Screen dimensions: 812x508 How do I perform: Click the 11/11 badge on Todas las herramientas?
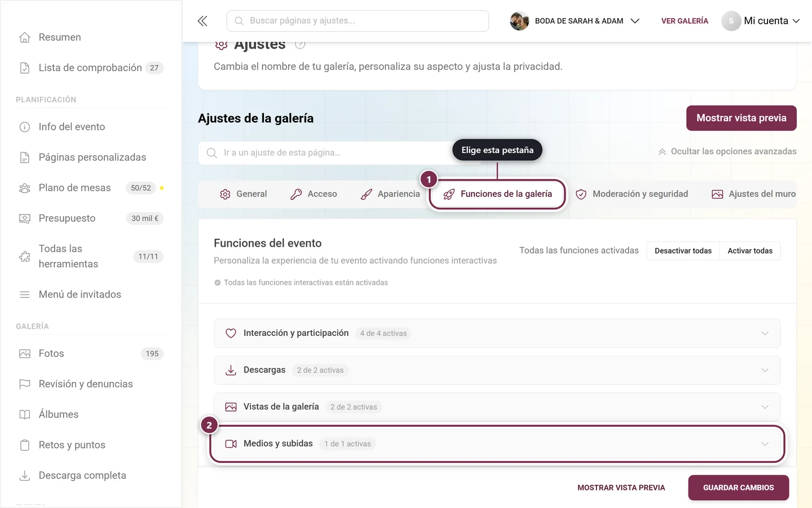click(148, 256)
